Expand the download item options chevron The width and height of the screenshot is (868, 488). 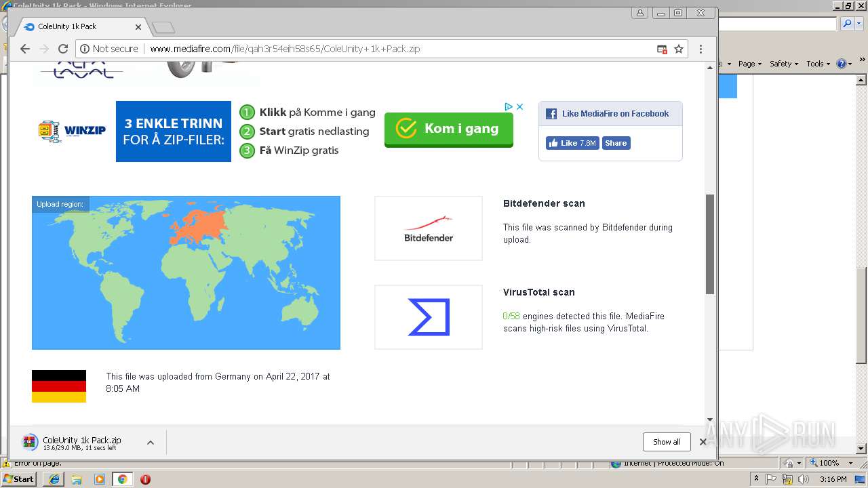[151, 443]
